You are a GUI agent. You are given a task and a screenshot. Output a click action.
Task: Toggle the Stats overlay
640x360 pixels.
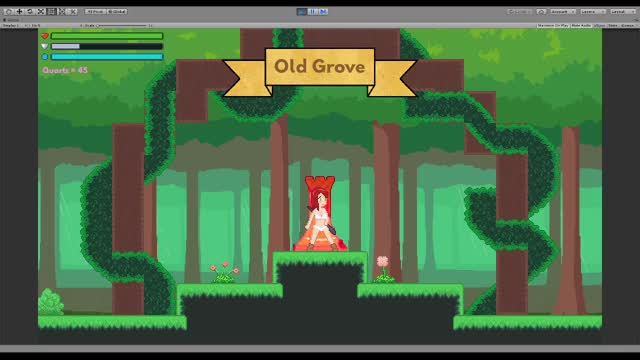613,25
